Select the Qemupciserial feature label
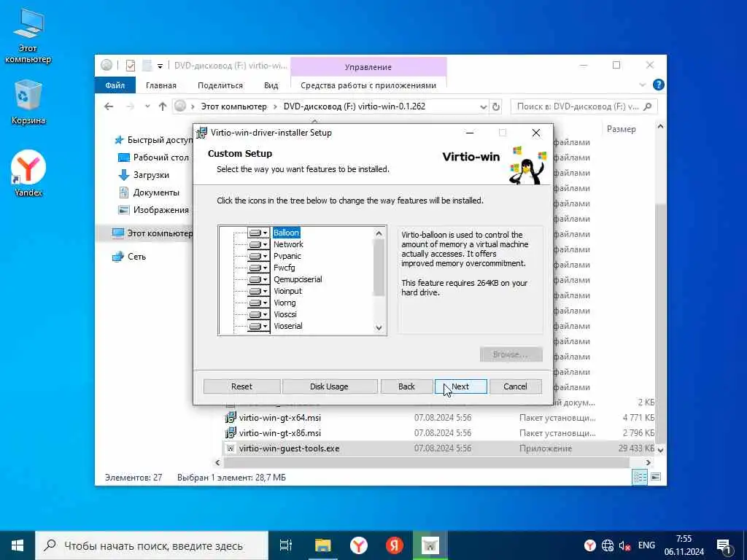The image size is (747, 560). (x=298, y=279)
